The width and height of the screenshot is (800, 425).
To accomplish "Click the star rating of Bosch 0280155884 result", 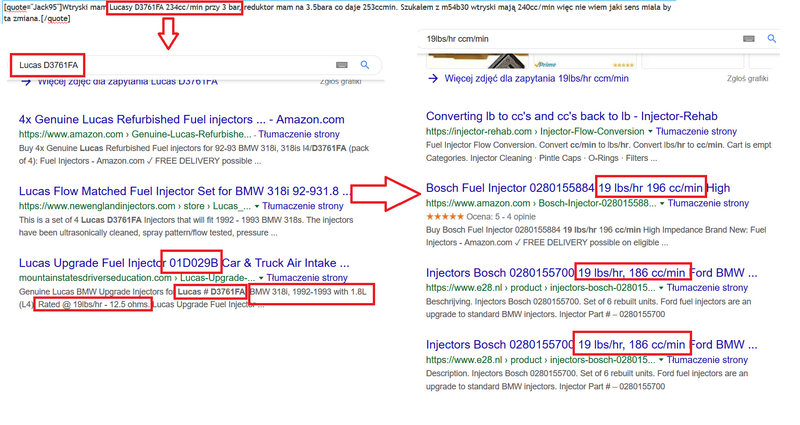I will click(444, 217).
